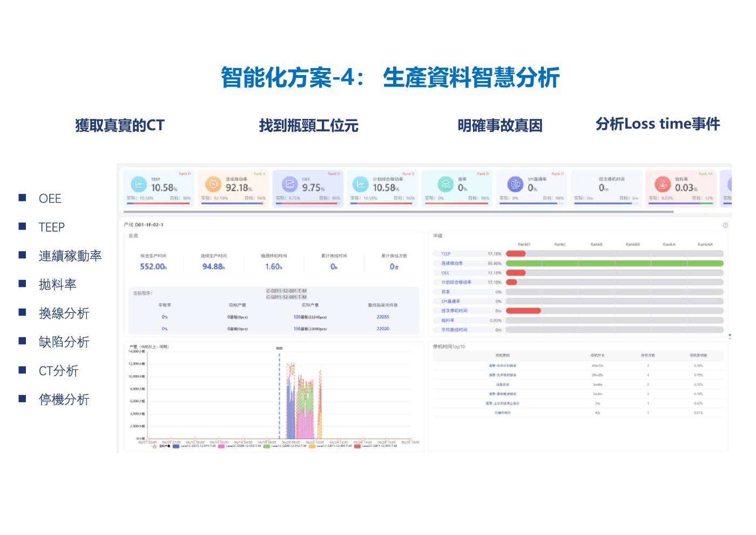Click the RankD column header
Image resolution: width=756 pixels, height=535 pixels.
point(524,244)
